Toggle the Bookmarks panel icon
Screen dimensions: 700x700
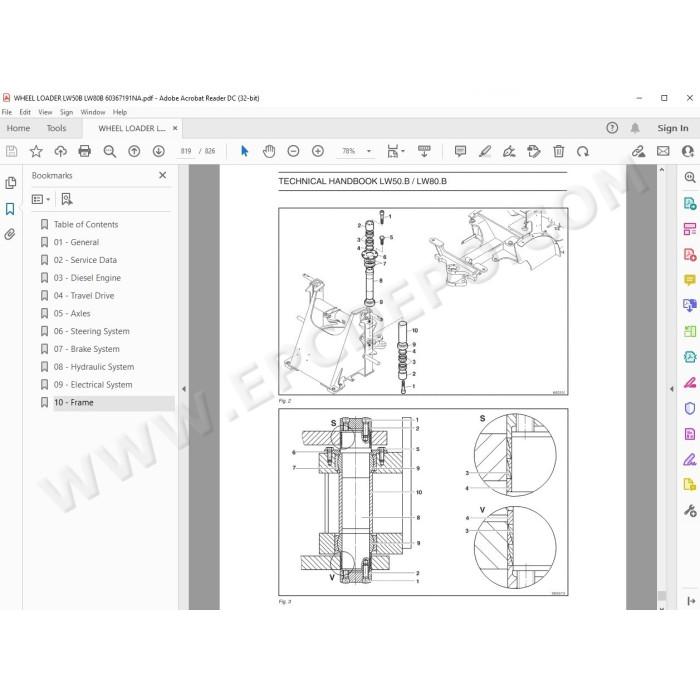(x=10, y=209)
